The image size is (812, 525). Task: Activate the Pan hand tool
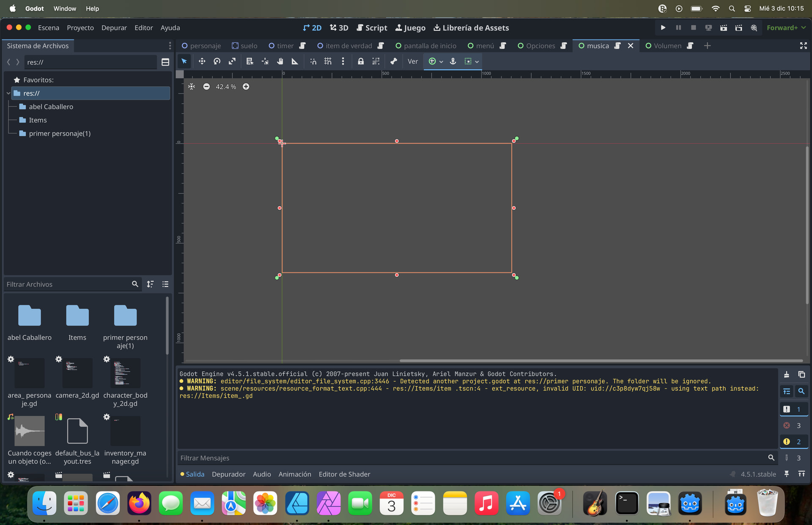coord(280,61)
